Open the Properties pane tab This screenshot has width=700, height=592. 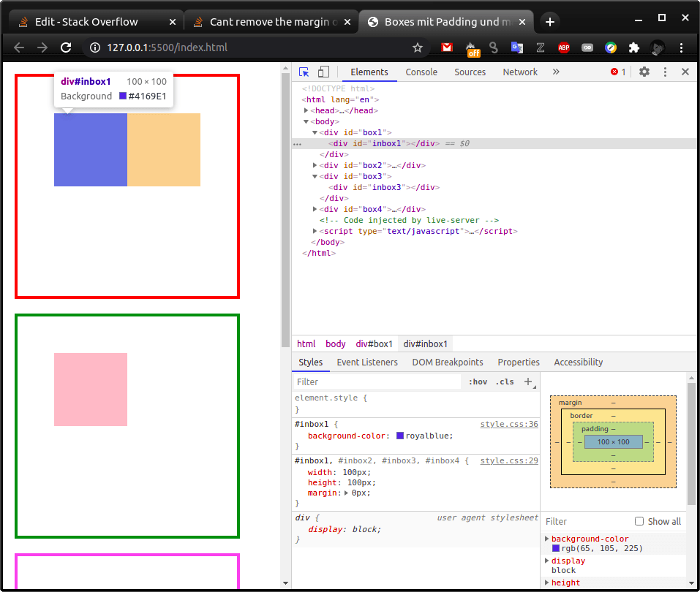point(519,363)
